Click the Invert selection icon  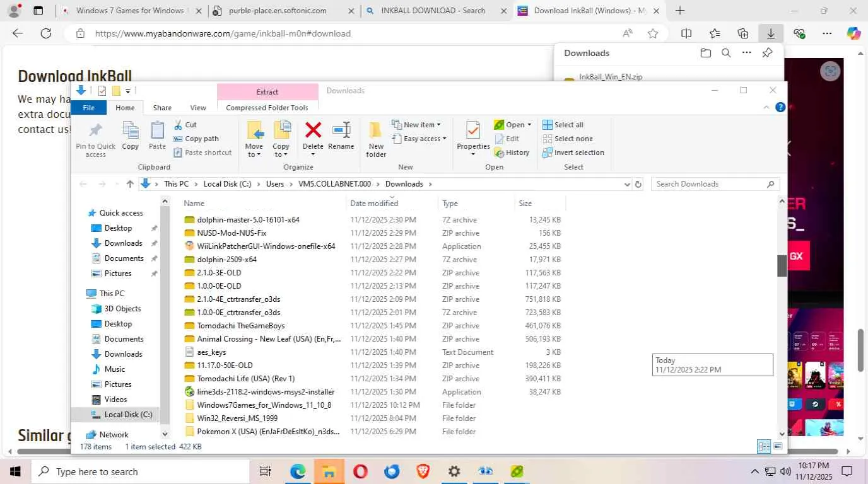pos(547,153)
